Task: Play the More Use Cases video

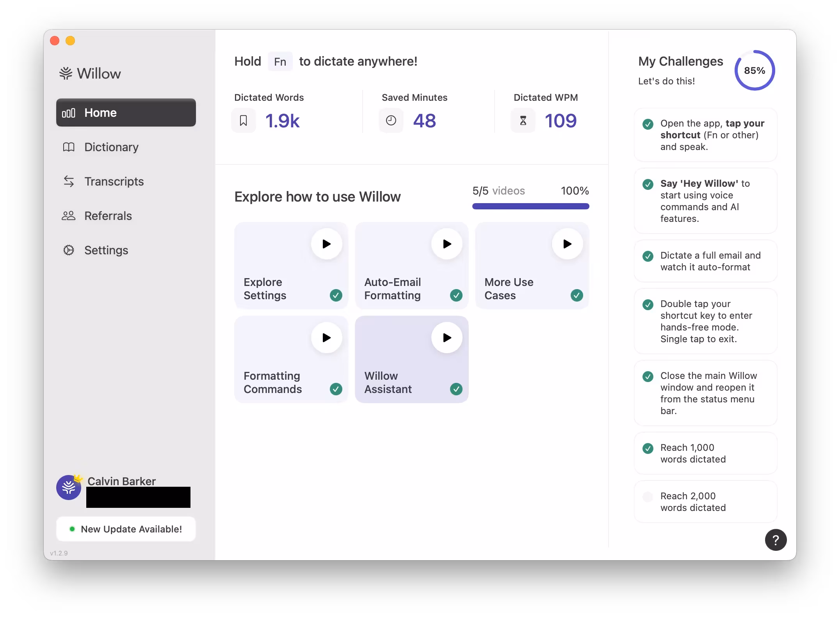Action: click(567, 244)
